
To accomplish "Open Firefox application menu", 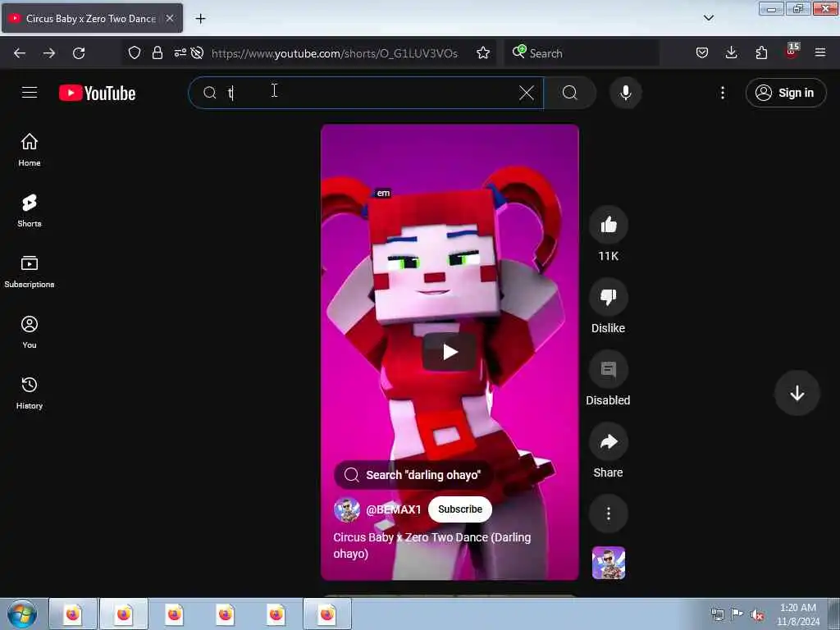I will click(x=820, y=53).
